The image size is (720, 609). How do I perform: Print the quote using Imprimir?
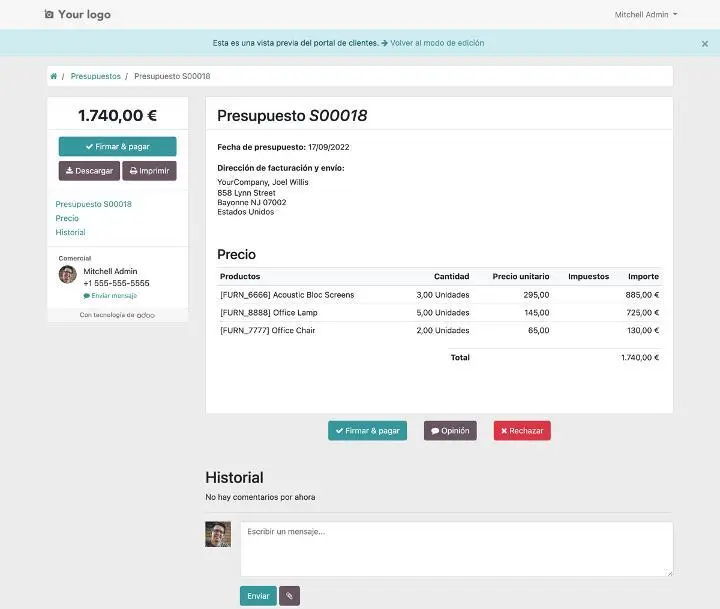[x=149, y=171]
